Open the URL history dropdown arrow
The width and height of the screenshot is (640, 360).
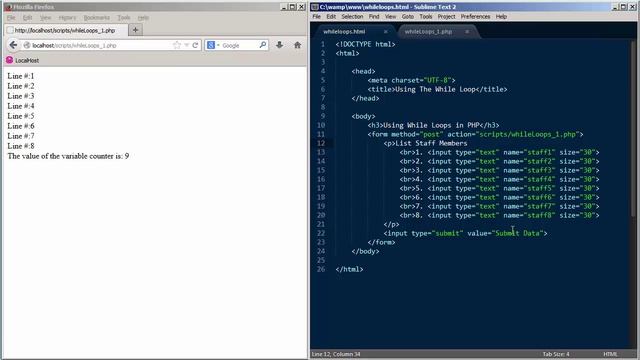187,45
